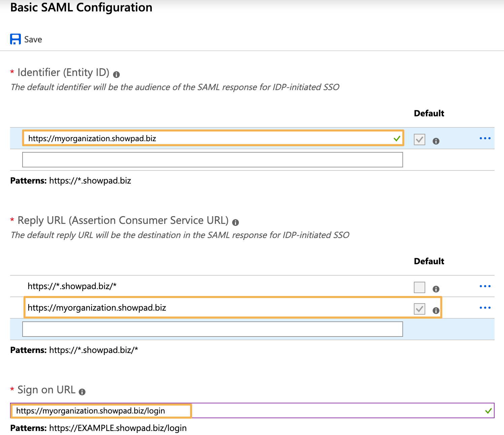Open info tooltip next to Sign on URL
The height and width of the screenshot is (435, 504).
point(82,392)
